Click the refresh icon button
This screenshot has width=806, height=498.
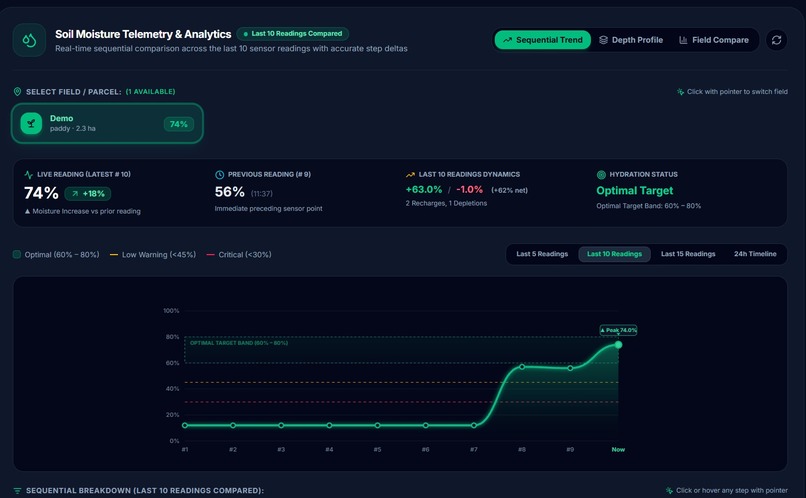pos(776,40)
